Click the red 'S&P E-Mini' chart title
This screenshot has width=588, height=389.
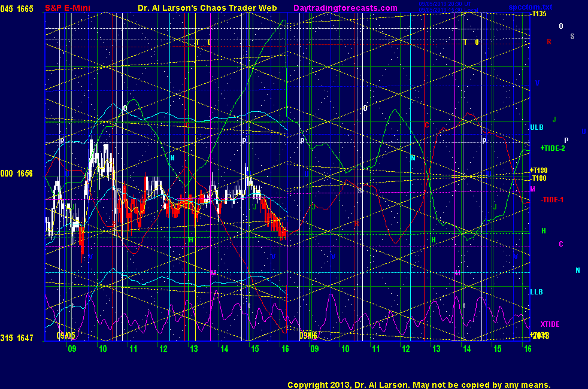(x=68, y=8)
